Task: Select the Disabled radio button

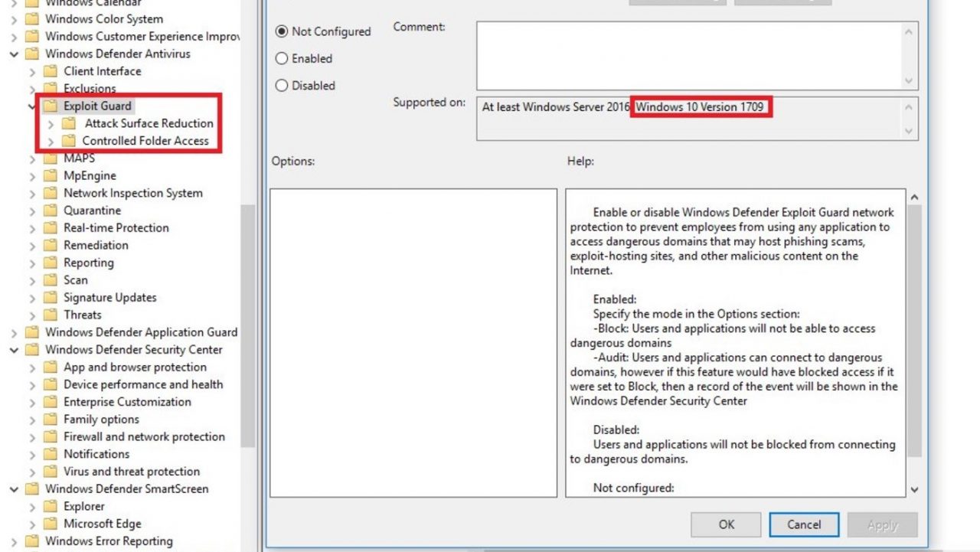Action: 282,86
